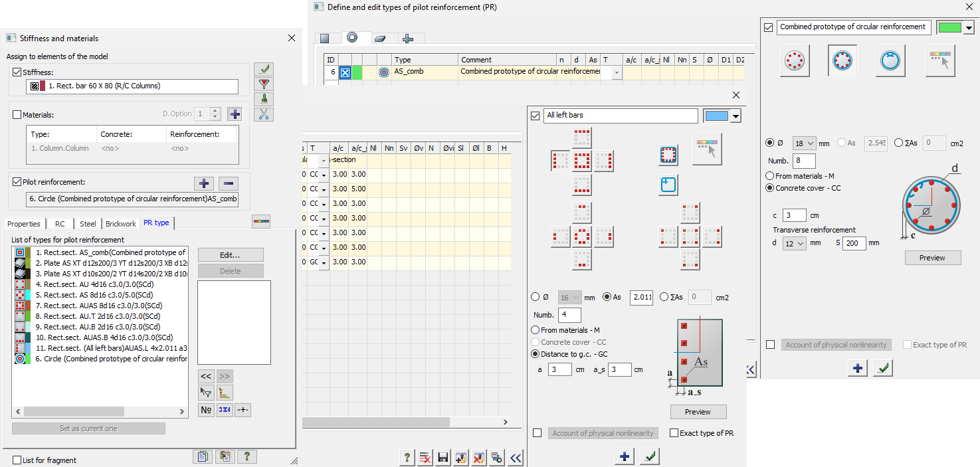Uncheck the Pilot reinforcement checkbox
The image size is (980, 467).
click(17, 182)
